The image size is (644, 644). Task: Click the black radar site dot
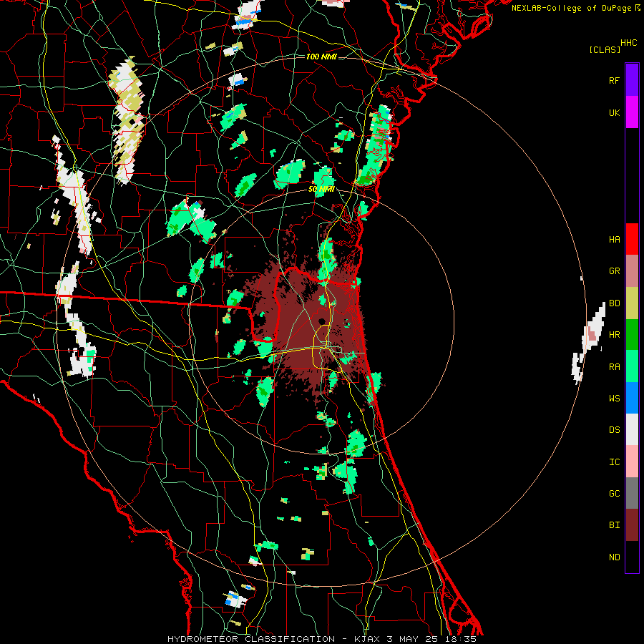pyautogui.click(x=322, y=321)
